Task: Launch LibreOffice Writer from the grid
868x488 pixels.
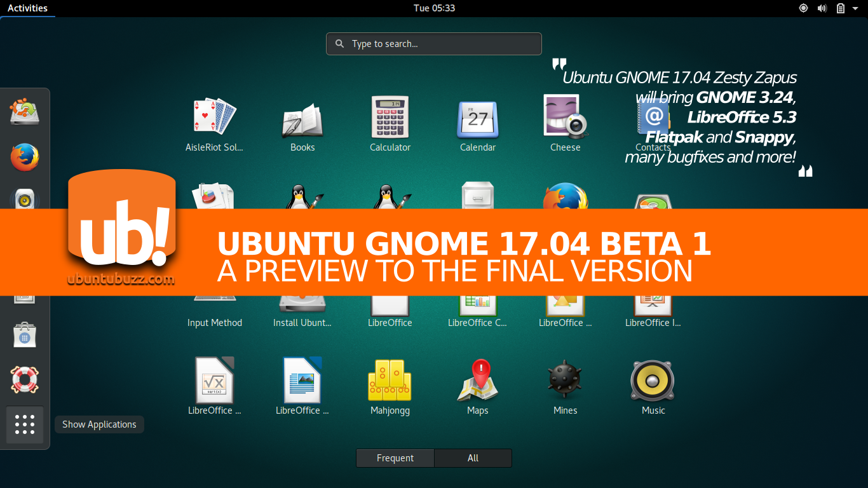Action: [x=302, y=380]
